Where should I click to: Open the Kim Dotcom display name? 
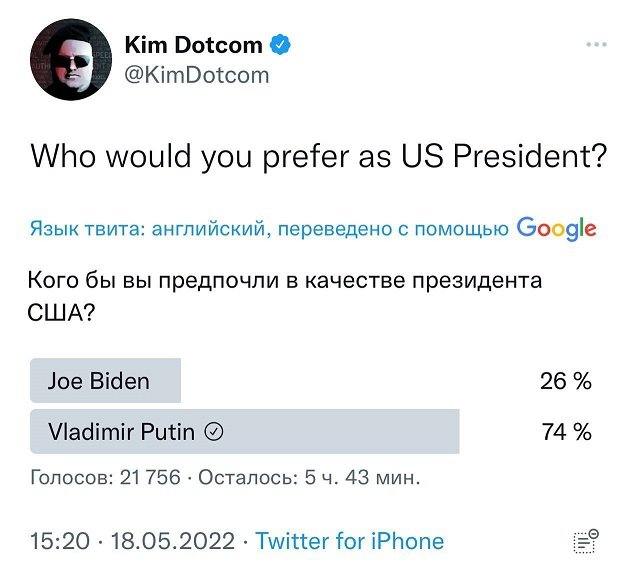(193, 45)
